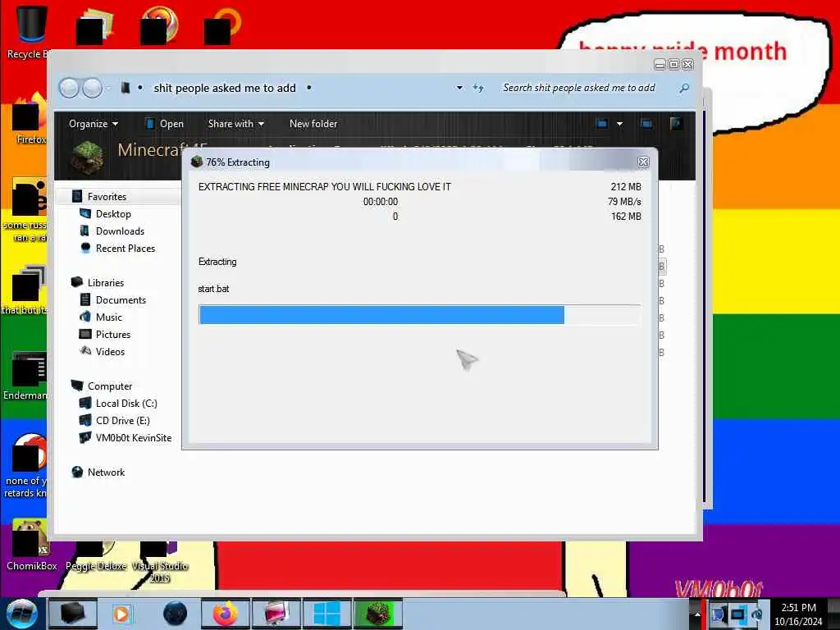Click the pink picture taskbar icon
840x630 pixels.
[276, 614]
